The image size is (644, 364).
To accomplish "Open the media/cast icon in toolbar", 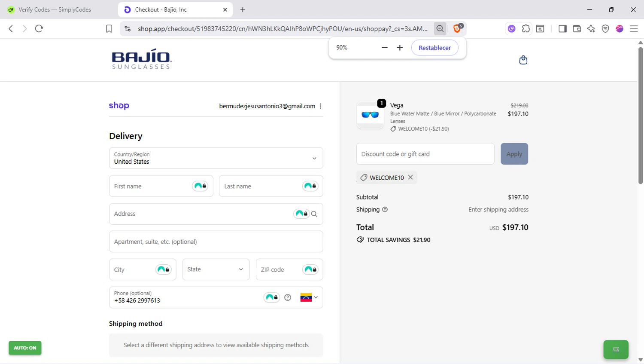I will (x=540, y=29).
